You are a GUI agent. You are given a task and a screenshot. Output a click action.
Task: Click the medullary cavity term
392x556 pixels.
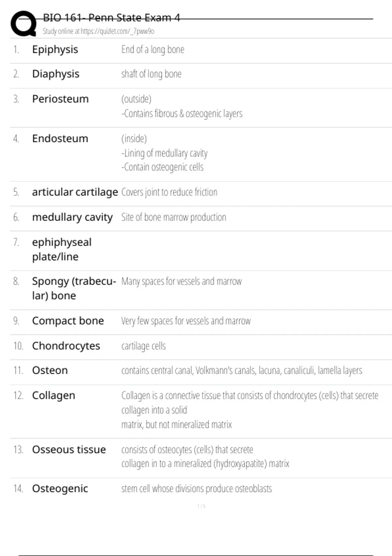[x=72, y=217]
